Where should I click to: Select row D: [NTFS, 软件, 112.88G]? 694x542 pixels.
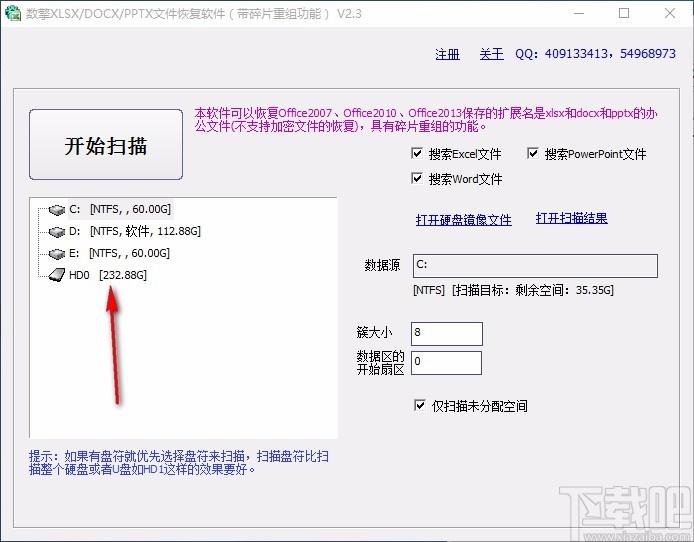click(x=135, y=231)
